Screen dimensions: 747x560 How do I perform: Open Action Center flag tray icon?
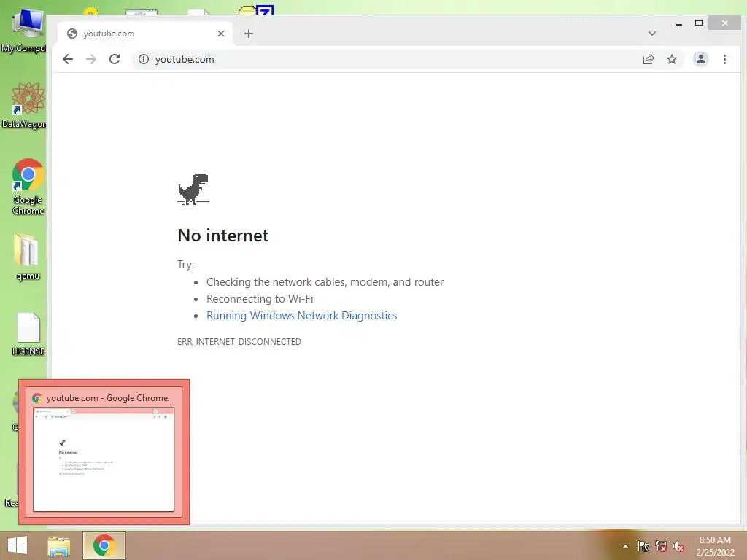tap(643, 546)
